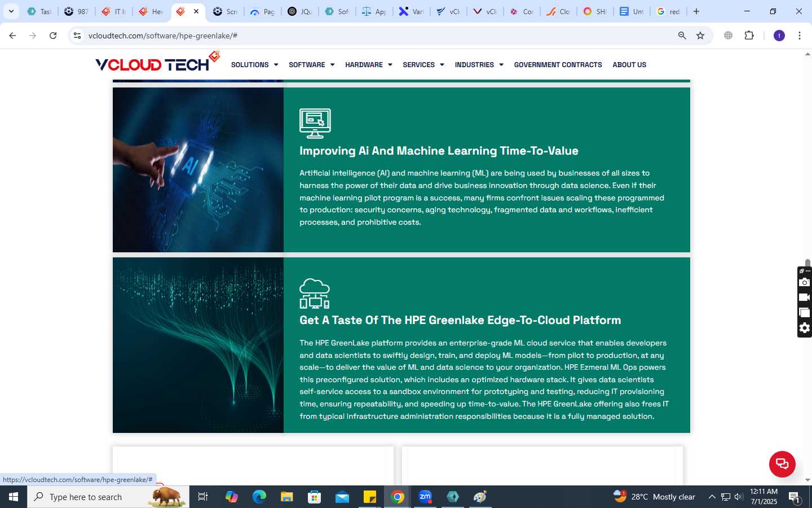Viewport: 812px width, 508px height.
Task: Go forward to the next page
Action: point(33,36)
